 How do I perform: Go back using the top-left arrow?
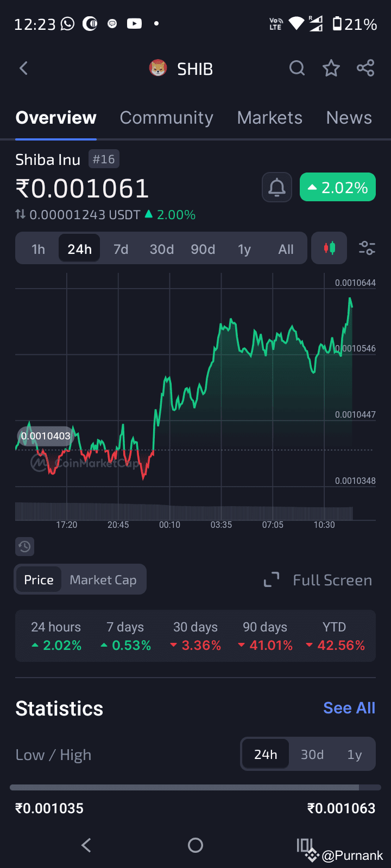click(23, 68)
